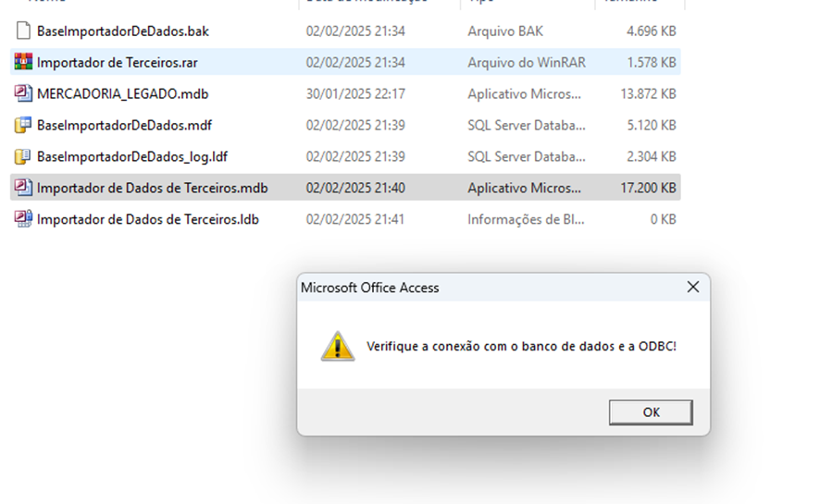Click the BaseImportadorDeDados_log.ldf file name
This screenshot has height=504, width=820.
[131, 156]
